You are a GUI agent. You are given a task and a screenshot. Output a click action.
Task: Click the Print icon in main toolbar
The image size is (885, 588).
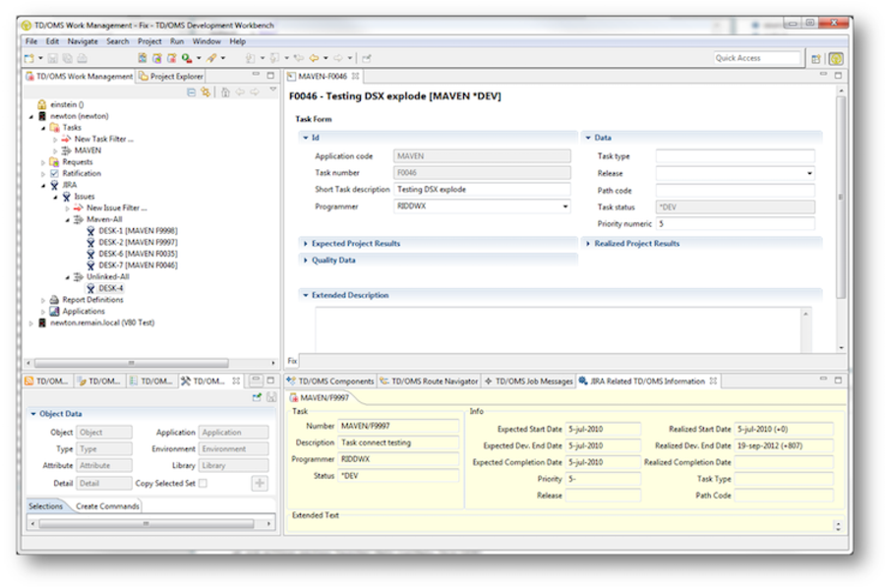point(82,58)
